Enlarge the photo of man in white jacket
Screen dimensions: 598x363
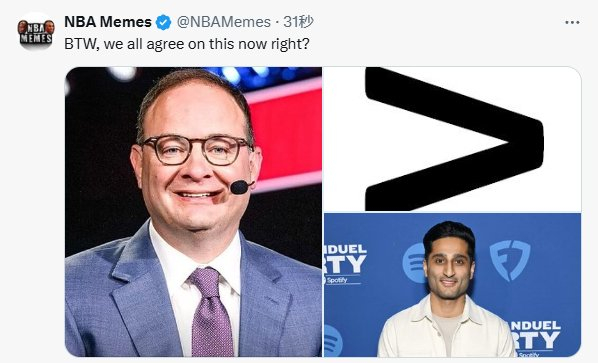point(452,285)
